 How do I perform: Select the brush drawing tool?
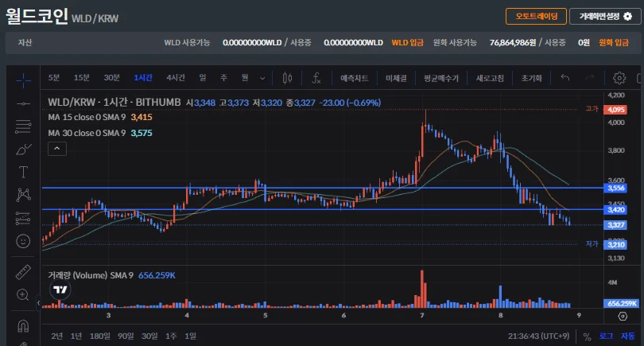coord(23,150)
